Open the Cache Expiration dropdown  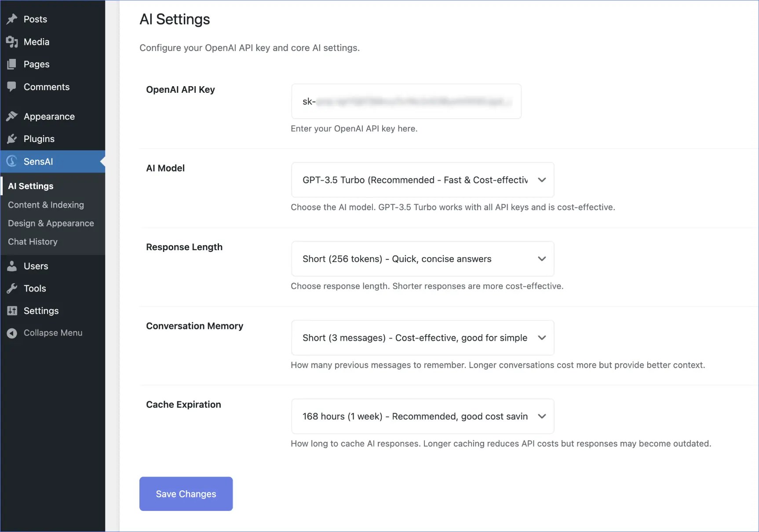(423, 416)
